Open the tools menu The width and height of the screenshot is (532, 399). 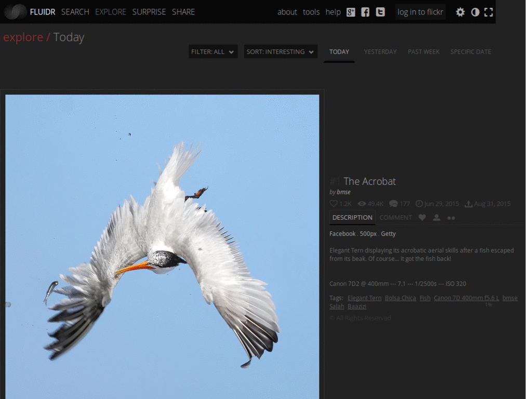[311, 12]
